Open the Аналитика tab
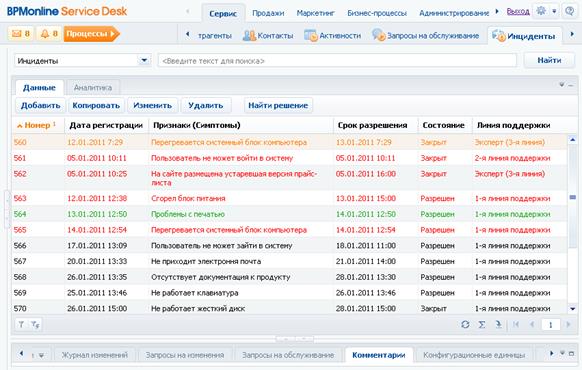The image size is (582, 370). [93, 88]
